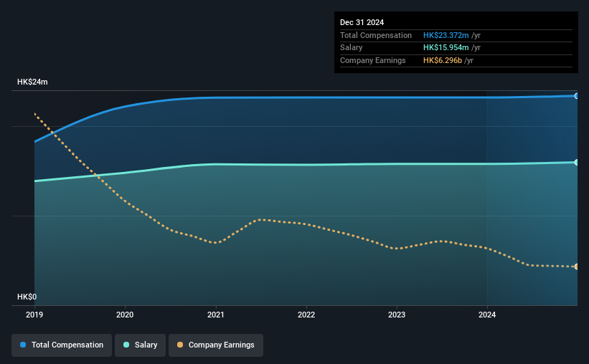
Task: Click the Company Earnings tooltip row label
Action: [372, 60]
